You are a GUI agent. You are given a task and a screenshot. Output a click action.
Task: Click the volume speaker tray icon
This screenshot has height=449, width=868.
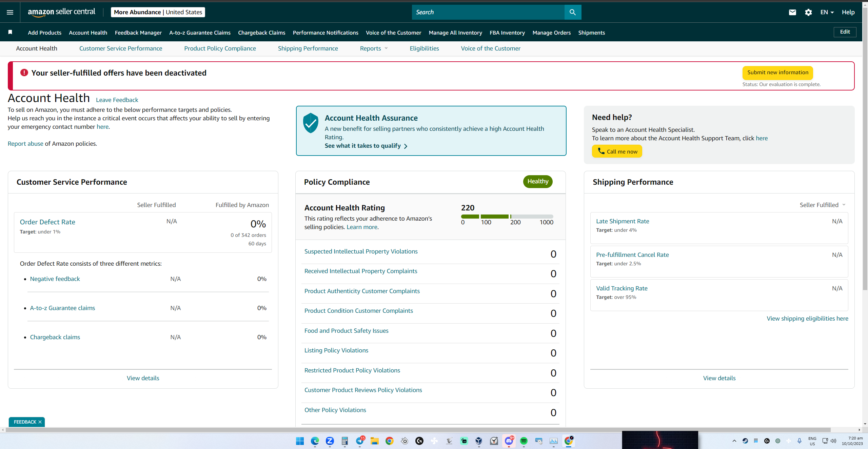[x=833, y=441]
